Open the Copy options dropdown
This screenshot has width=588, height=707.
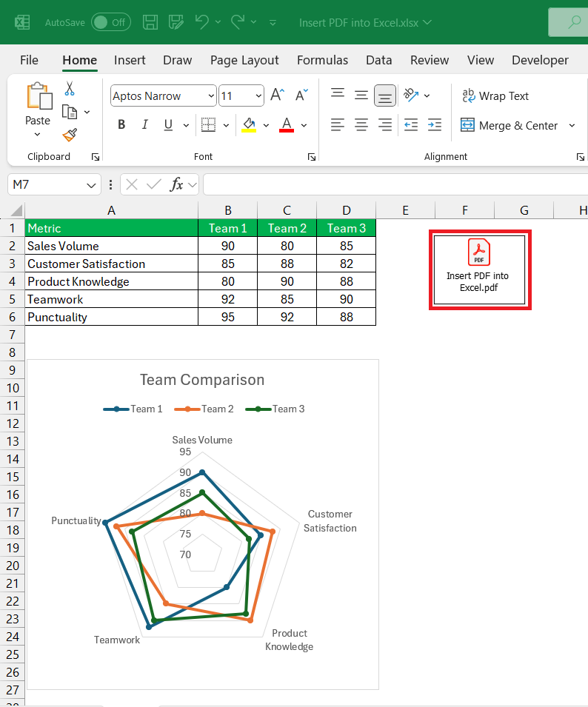(87, 112)
